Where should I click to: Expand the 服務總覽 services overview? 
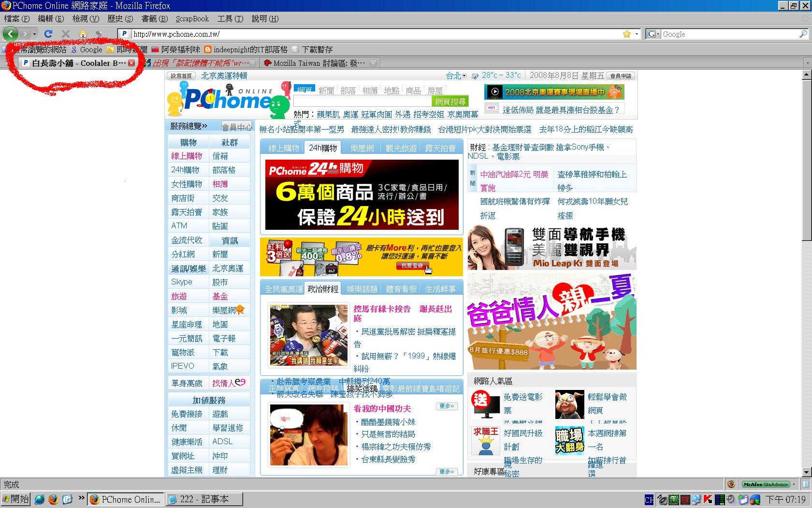(188, 126)
